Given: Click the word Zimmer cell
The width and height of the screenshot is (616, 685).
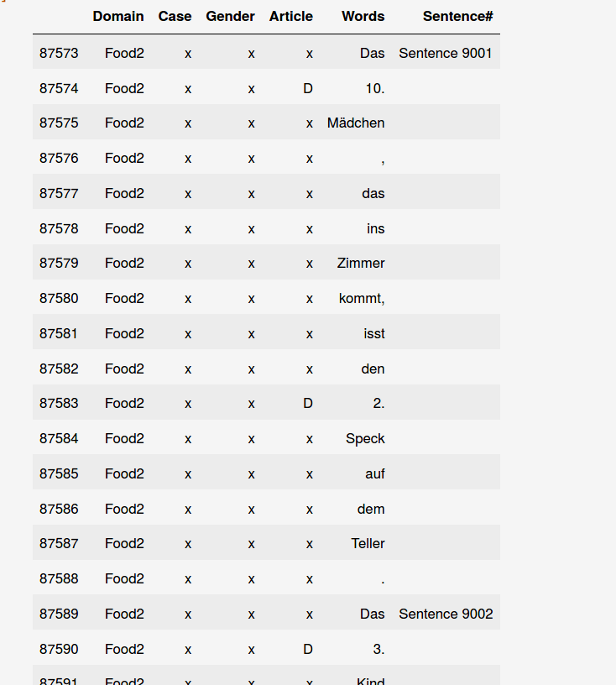Looking at the screenshot, I should pos(360,264).
